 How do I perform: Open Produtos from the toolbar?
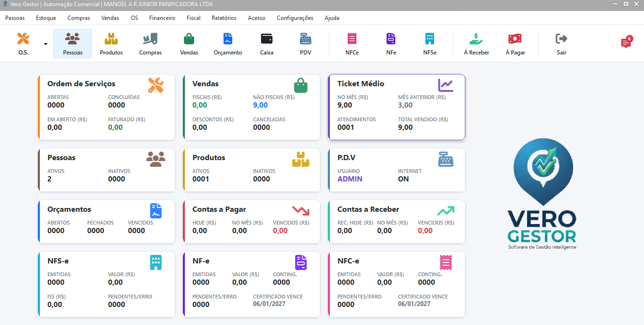111,44
